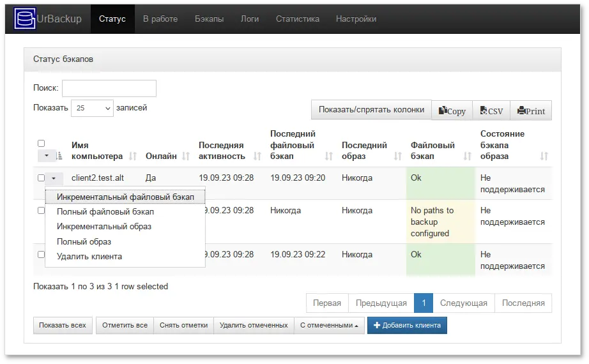
Task: Sort by Имя компьютера column arrows
Action: 133,156
